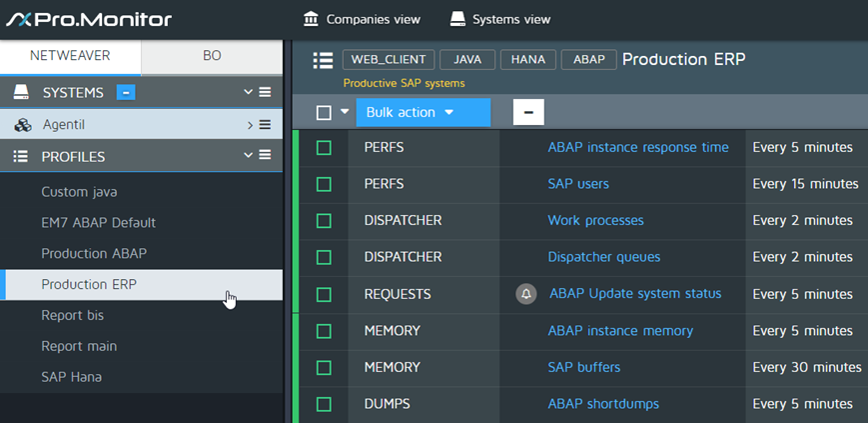
Task: Open Companies view
Action: (362, 19)
